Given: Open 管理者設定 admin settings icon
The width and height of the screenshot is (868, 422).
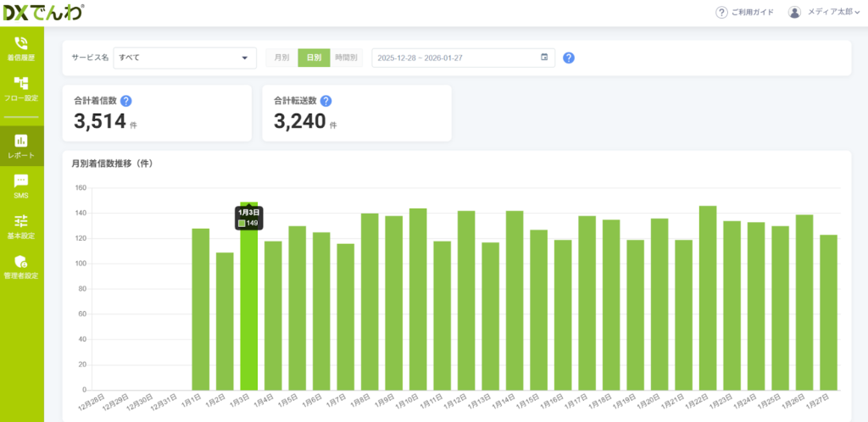Looking at the screenshot, I should (21, 261).
